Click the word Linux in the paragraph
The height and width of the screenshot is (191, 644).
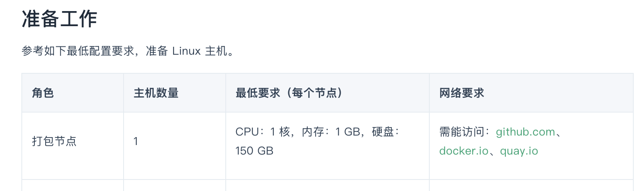pos(186,51)
